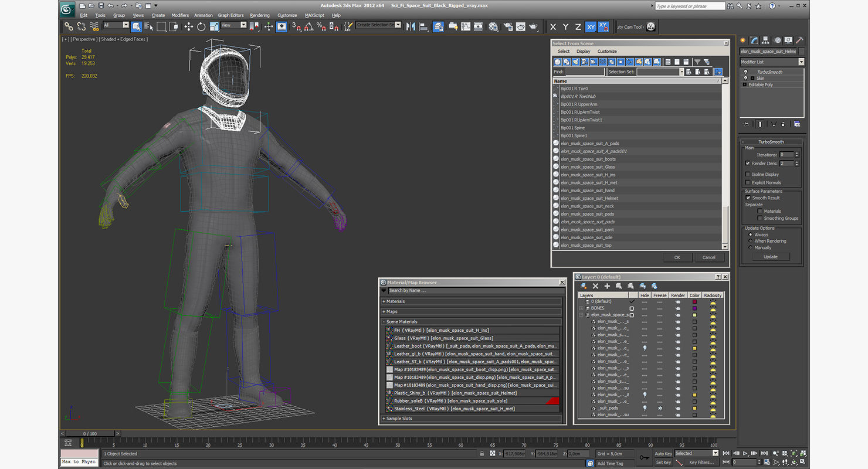Click the Auto Key button
The image size is (868, 469).
tap(663, 454)
